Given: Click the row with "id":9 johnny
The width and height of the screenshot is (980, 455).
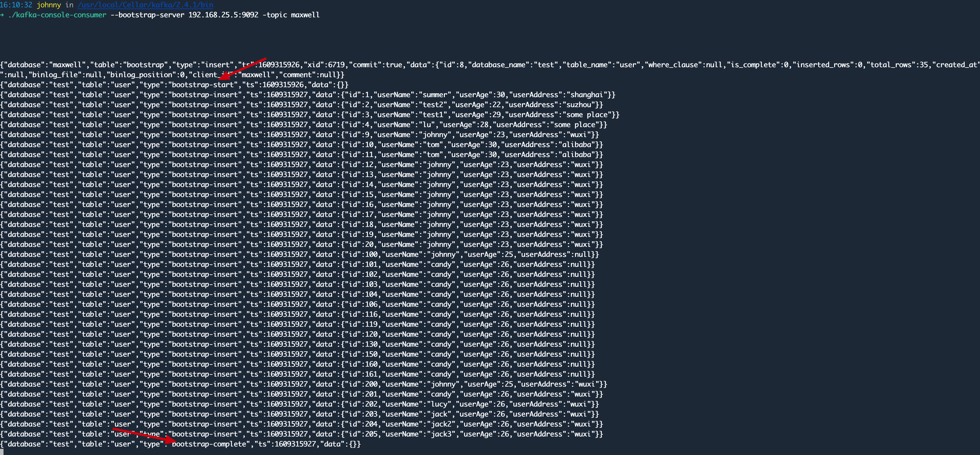Looking at the screenshot, I should [299, 134].
